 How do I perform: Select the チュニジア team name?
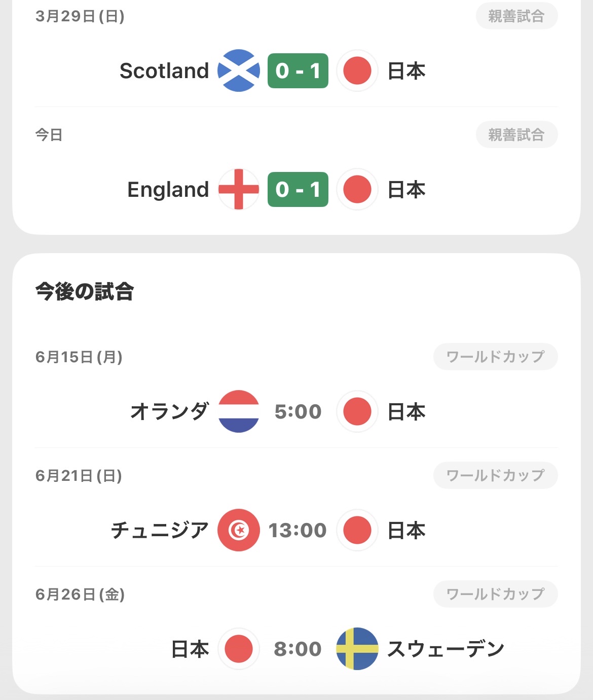(x=160, y=530)
